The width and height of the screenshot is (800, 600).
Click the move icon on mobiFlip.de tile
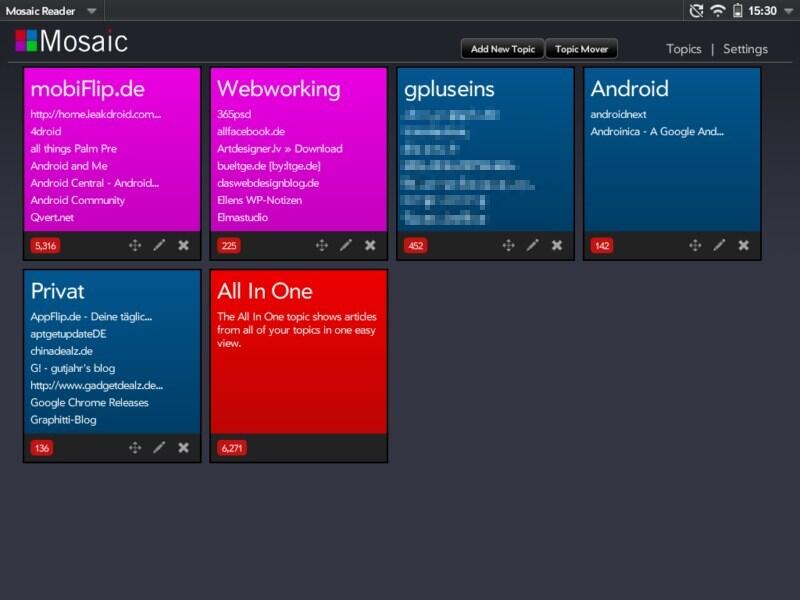pyautogui.click(x=135, y=245)
